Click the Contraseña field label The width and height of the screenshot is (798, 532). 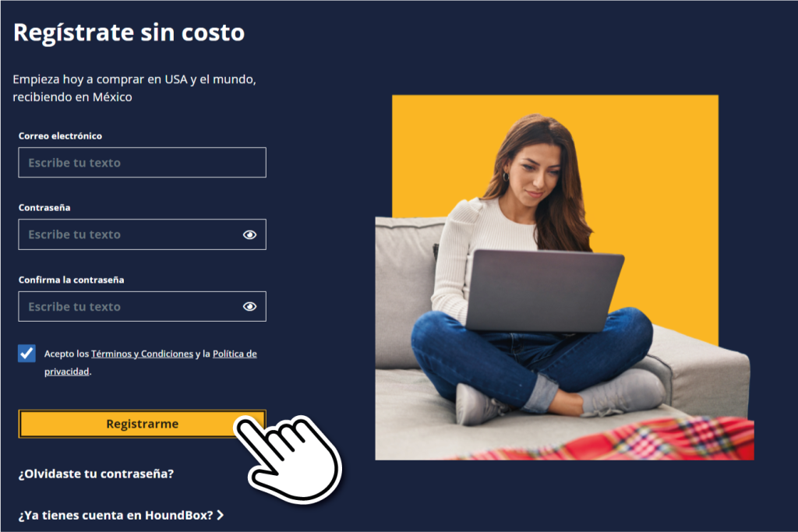tap(44, 207)
